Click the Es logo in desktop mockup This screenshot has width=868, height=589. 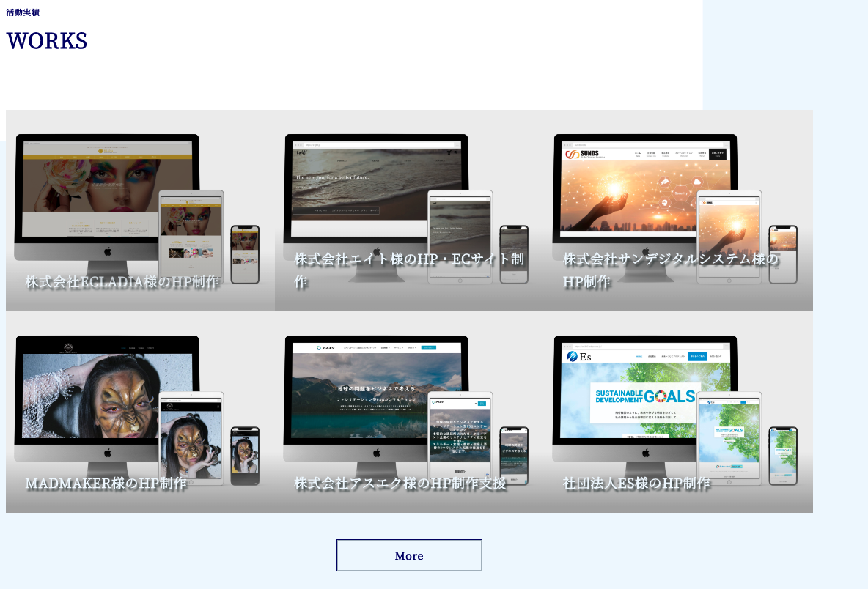pos(578,357)
